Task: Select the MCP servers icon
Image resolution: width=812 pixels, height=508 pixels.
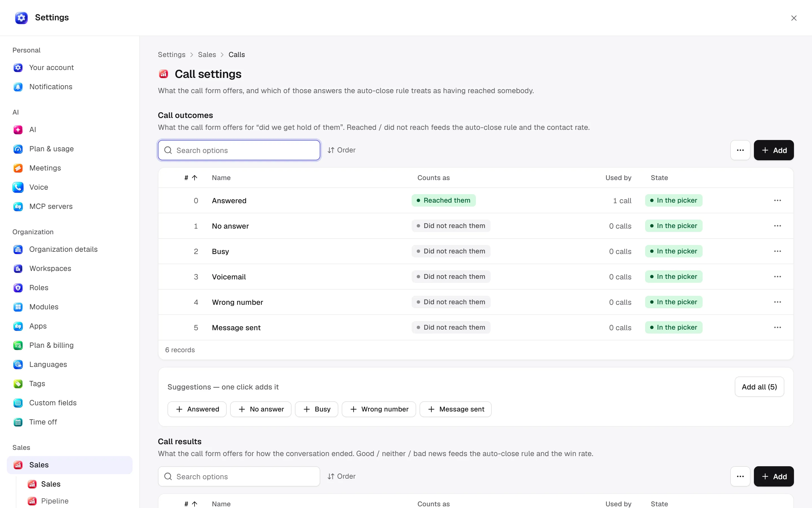Action: coord(18,206)
